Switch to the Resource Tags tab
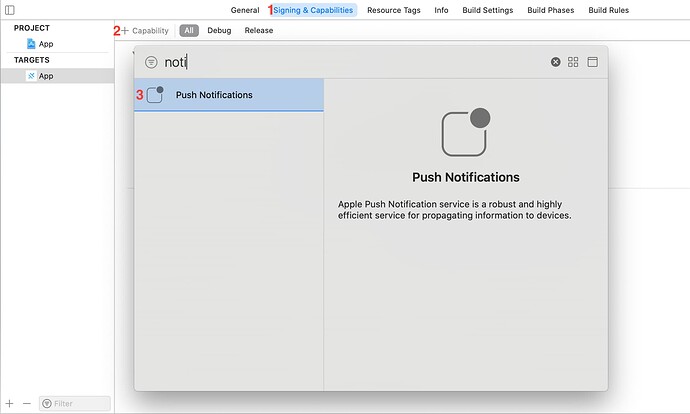690x414 pixels. tap(393, 10)
